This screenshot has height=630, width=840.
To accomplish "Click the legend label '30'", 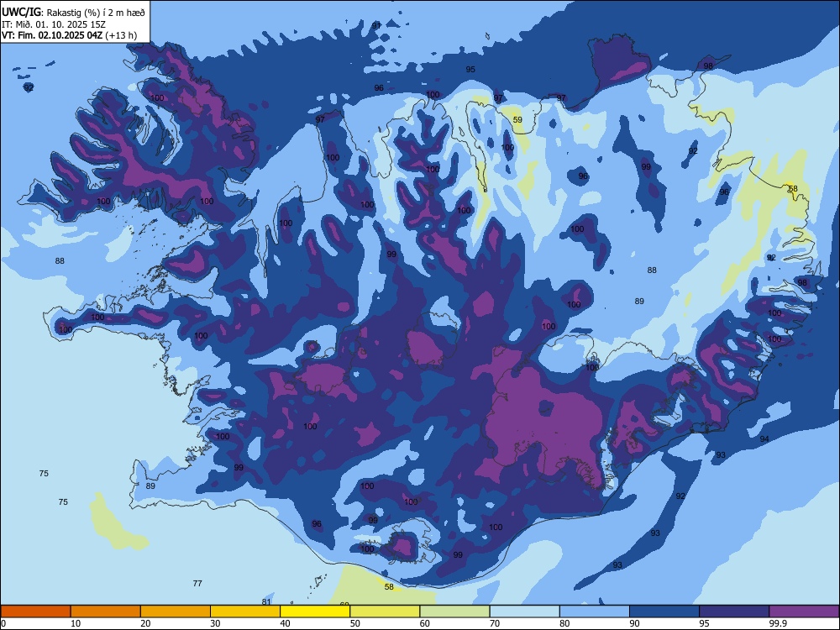I will [215, 623].
